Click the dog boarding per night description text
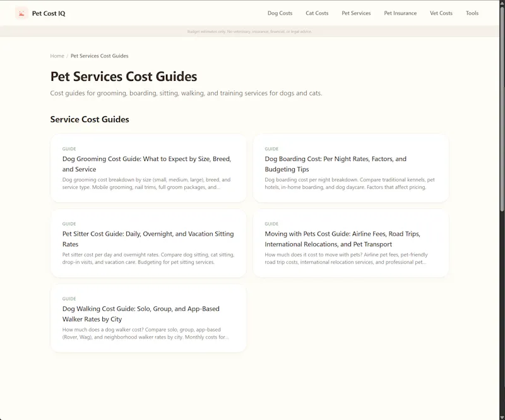Screen dimensions: 505x420 (x=350, y=183)
